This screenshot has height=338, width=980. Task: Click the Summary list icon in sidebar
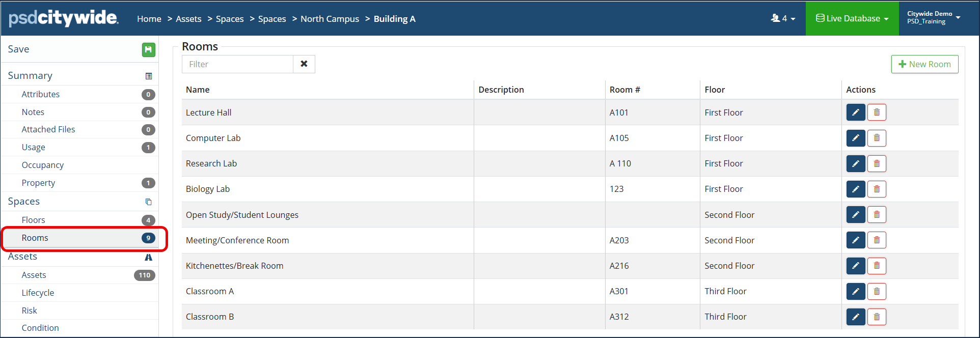coord(149,76)
